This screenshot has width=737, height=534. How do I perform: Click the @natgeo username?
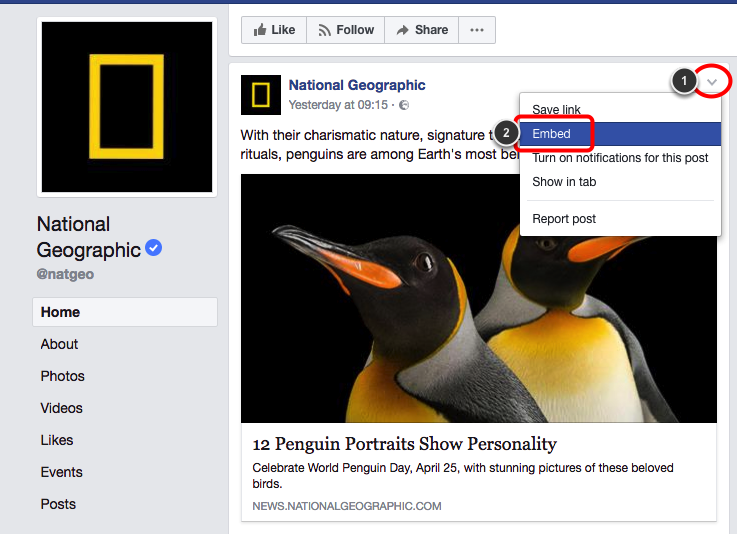pyautogui.click(x=65, y=274)
